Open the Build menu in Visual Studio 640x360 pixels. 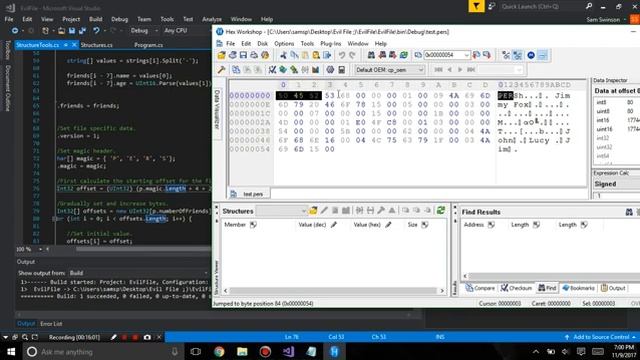coord(96,19)
